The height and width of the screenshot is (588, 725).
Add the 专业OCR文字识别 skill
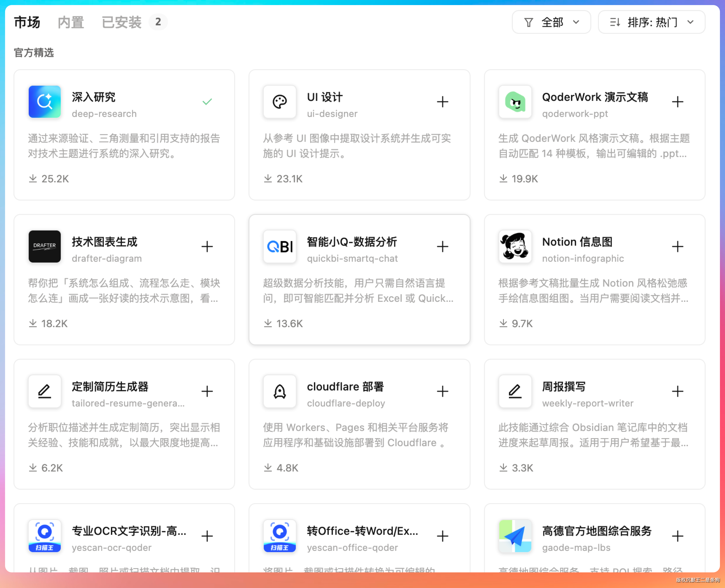coord(207,536)
